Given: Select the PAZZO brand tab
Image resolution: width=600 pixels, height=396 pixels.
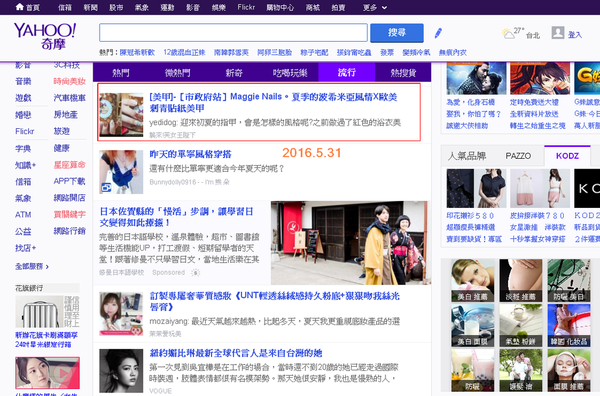Looking at the screenshot, I should tap(518, 156).
